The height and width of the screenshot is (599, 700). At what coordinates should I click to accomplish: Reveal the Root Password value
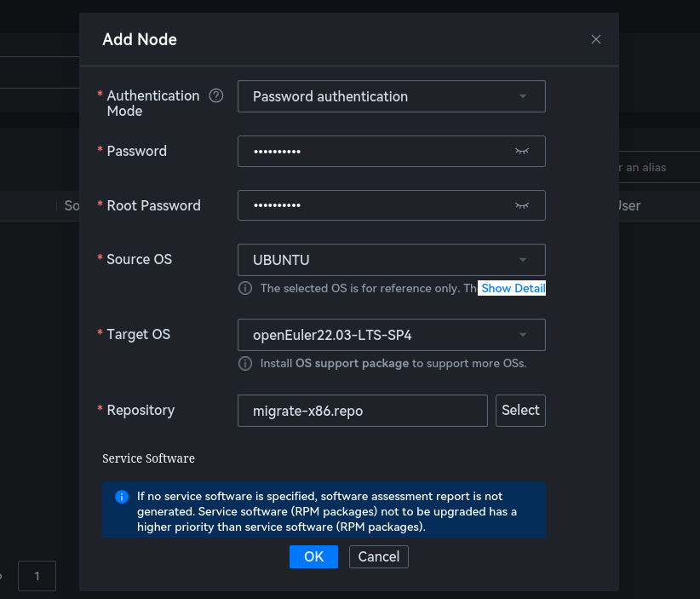click(522, 205)
